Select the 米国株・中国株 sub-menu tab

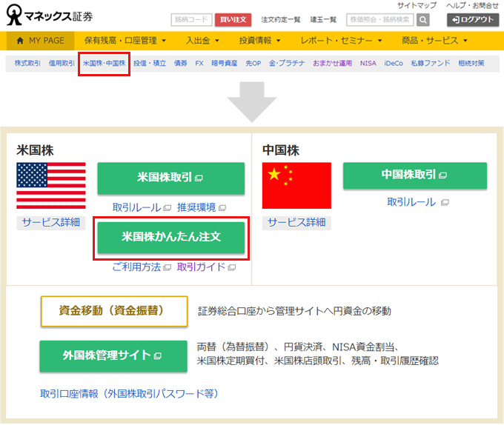[x=105, y=64]
